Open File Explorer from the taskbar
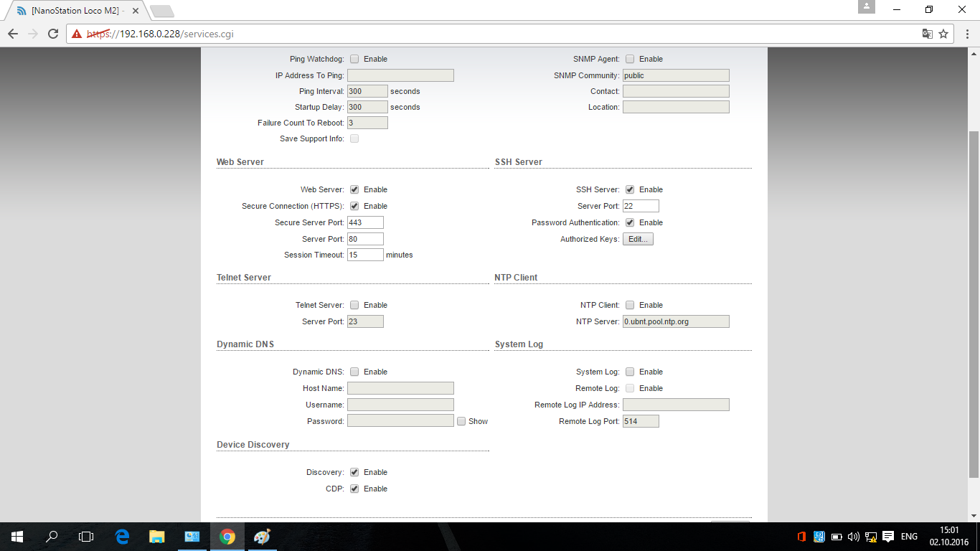 pos(156,536)
